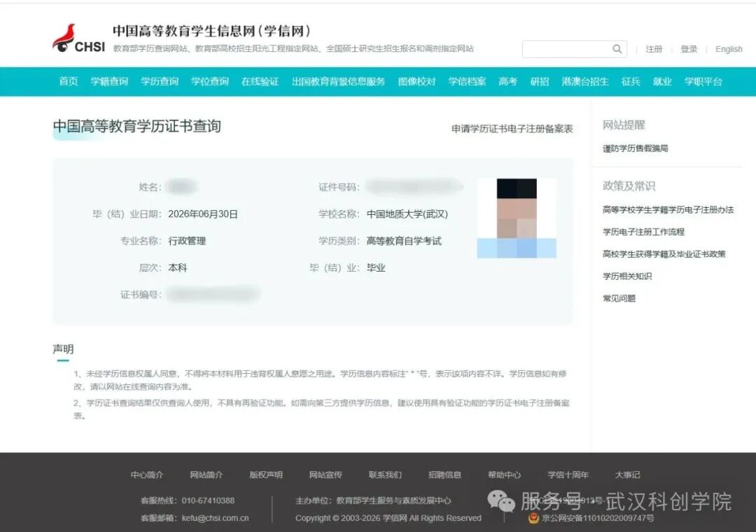The height and width of the screenshot is (532, 756).
Task: Open footer link 联系我们
Action: click(x=385, y=475)
